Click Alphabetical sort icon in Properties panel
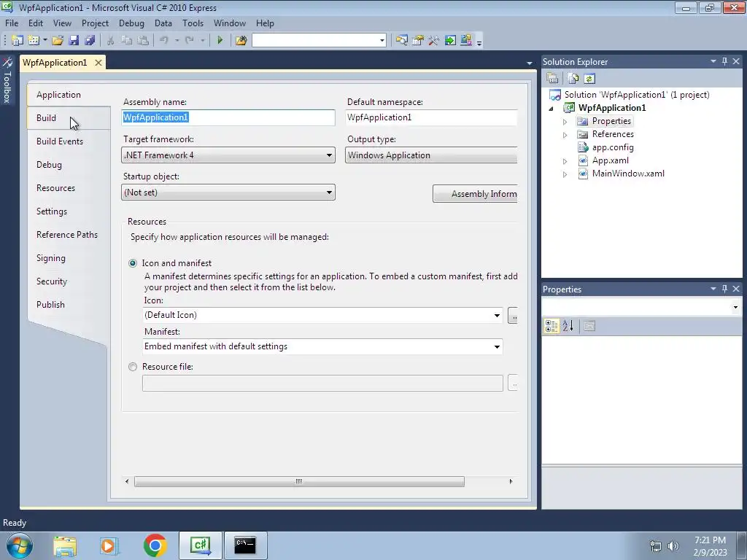Viewport: 747px width, 560px height. point(568,326)
